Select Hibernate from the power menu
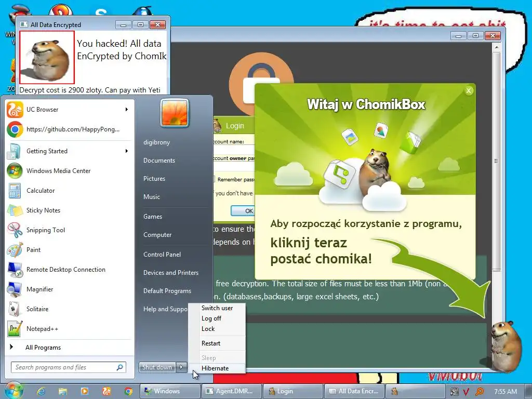This screenshot has height=399, width=532. click(217, 368)
